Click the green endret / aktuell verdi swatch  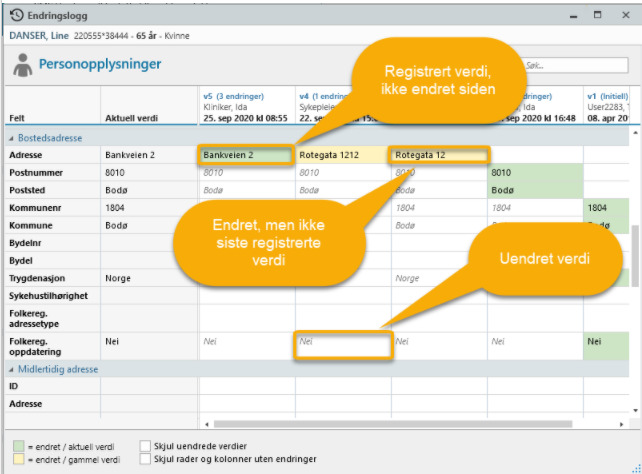17,446
